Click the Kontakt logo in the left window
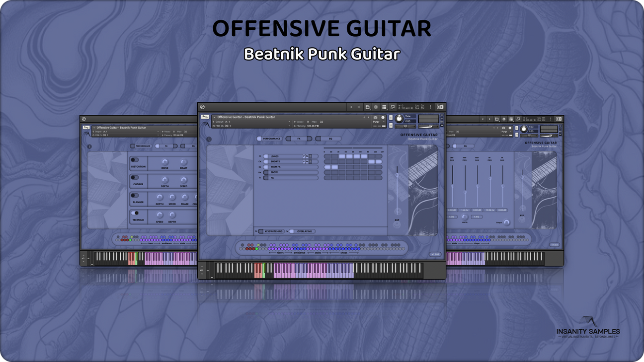Viewport: 644px width, 362px height. click(84, 119)
